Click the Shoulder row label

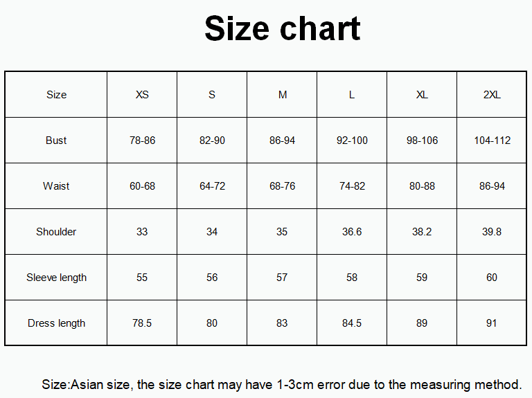click(56, 232)
